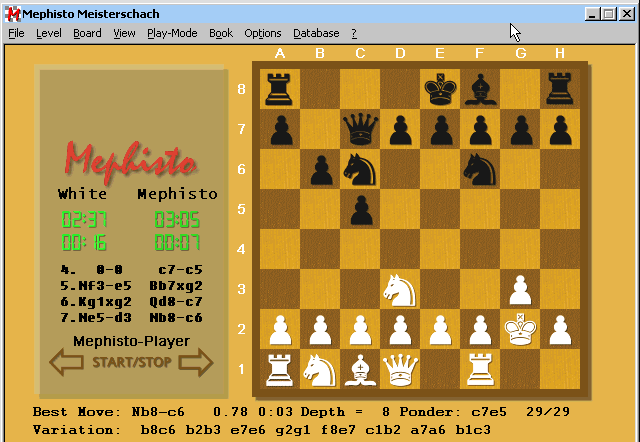Open the Book menu

[x=221, y=33]
